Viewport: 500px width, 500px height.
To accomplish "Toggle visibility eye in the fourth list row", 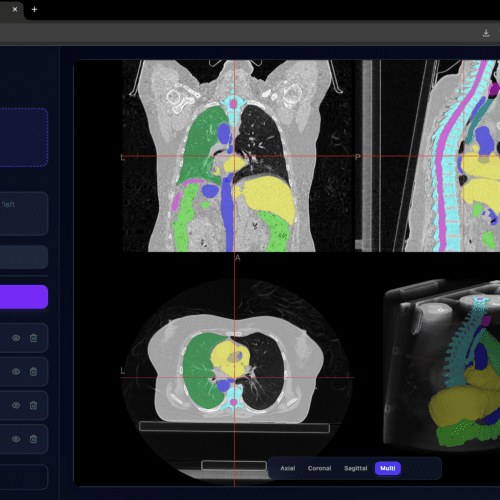I will (x=16, y=439).
